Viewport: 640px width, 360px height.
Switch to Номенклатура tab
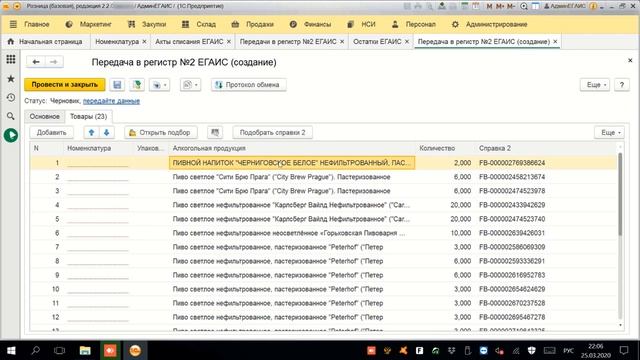pos(117,42)
